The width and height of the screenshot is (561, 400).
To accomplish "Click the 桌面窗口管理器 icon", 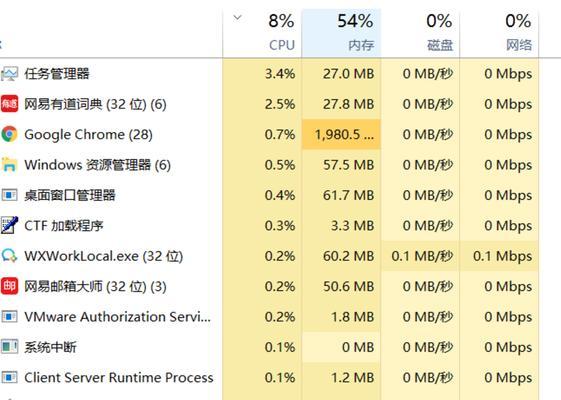I will click(x=9, y=195).
